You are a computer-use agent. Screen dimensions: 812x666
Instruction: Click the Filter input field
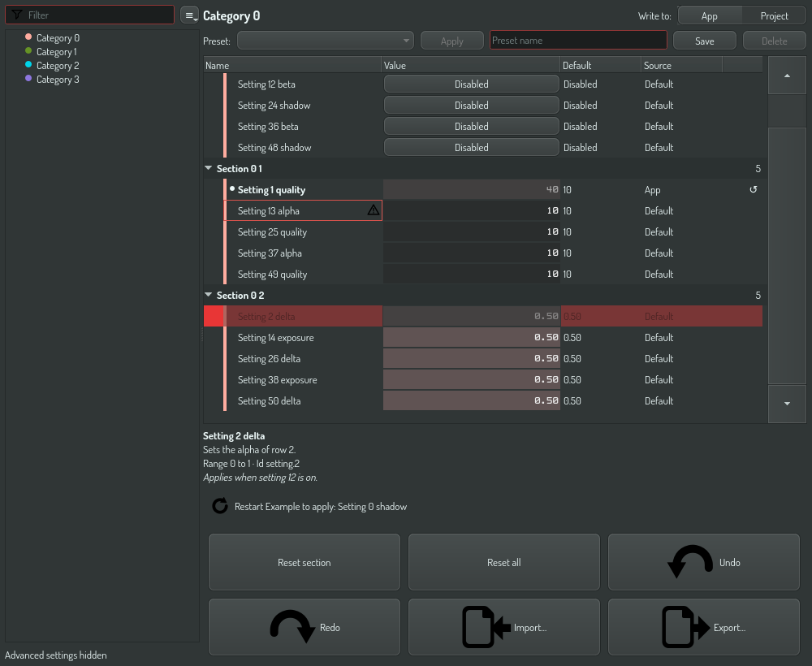click(89, 15)
